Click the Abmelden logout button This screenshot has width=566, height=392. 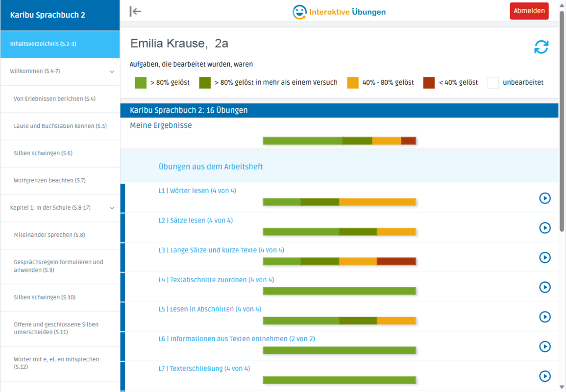529,11
